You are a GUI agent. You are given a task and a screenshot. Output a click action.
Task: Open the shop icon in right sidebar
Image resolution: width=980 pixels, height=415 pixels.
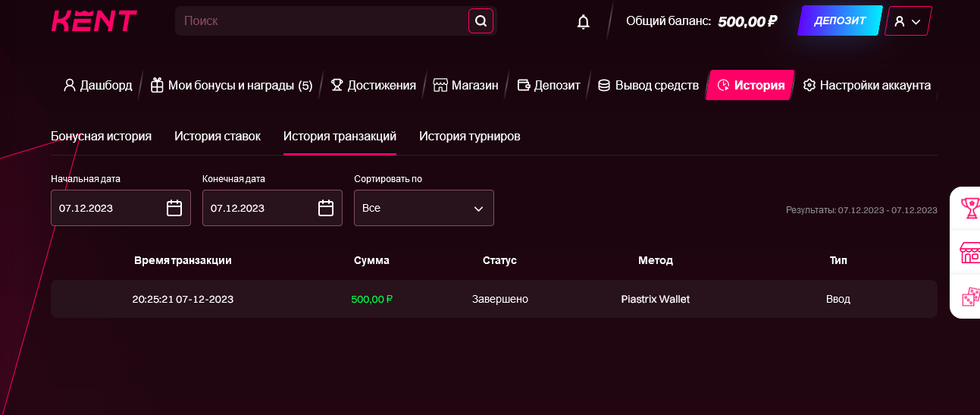pos(969,252)
